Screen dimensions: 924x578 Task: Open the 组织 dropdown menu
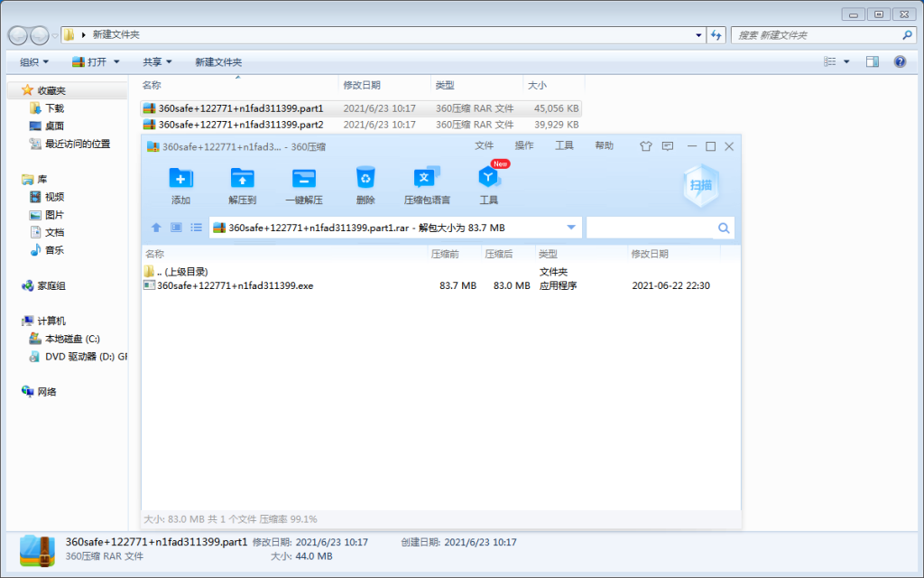[x=34, y=62]
